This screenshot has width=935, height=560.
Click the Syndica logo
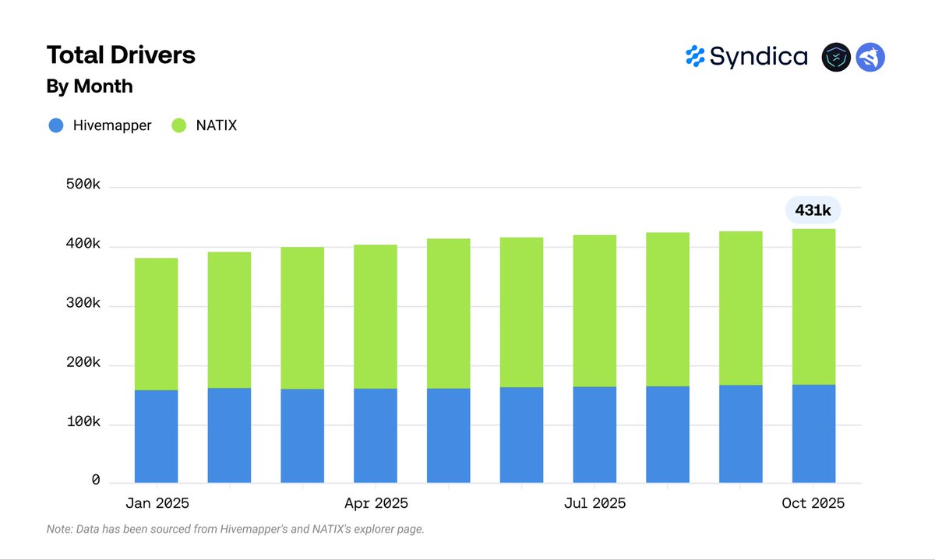point(746,57)
